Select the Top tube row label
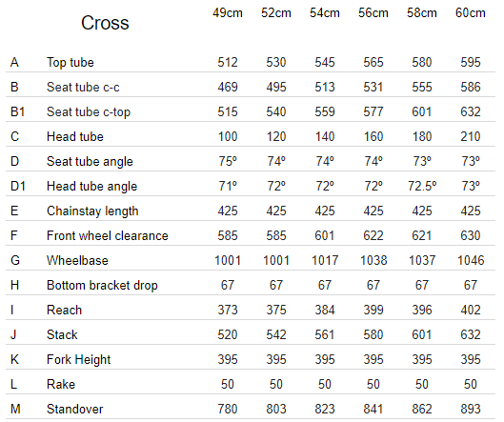This screenshot has height=422, width=504. pyautogui.click(x=71, y=62)
